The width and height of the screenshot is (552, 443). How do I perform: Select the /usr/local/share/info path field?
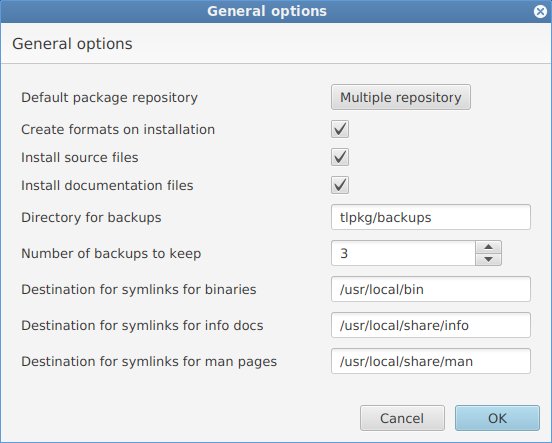point(431,325)
